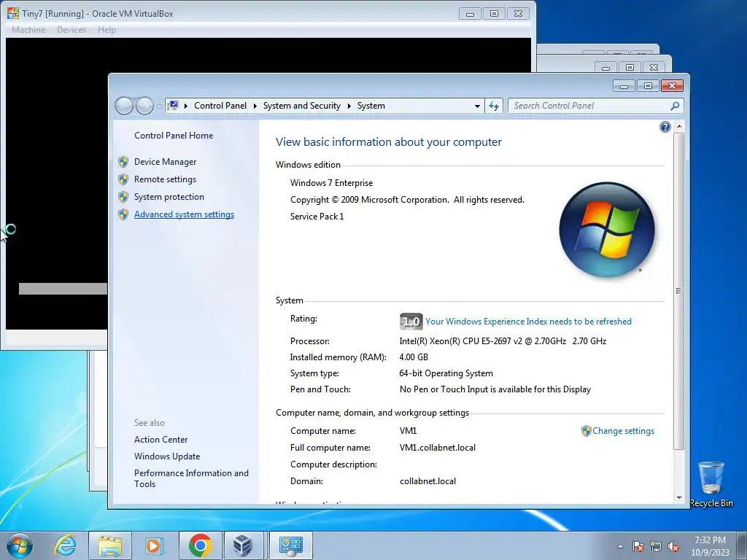
Task: Click the network tray icon
Action: point(656,546)
